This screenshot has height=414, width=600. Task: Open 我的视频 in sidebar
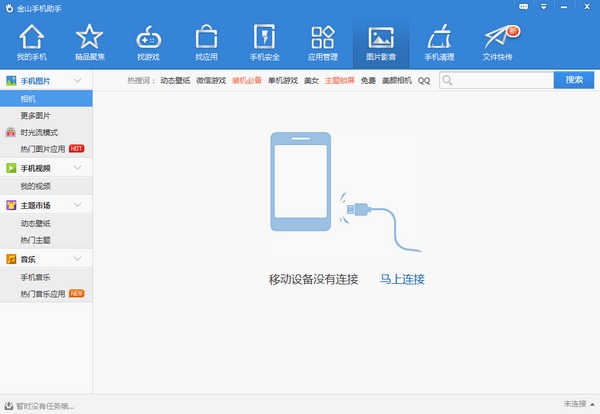[46, 186]
